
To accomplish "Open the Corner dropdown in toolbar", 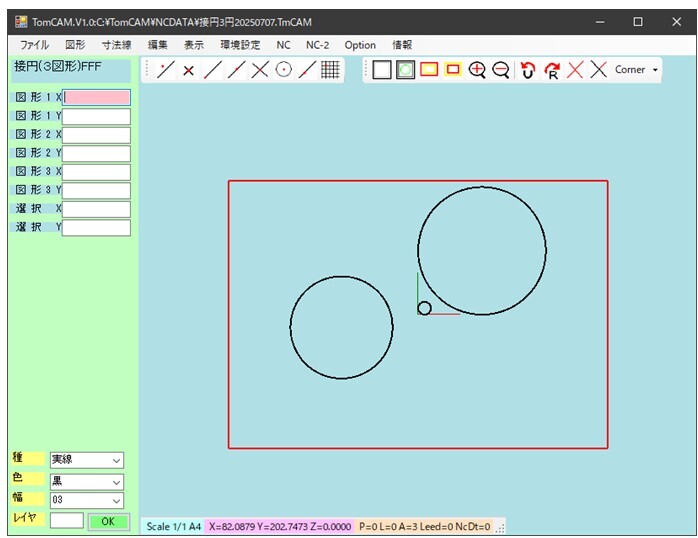I will (637, 70).
